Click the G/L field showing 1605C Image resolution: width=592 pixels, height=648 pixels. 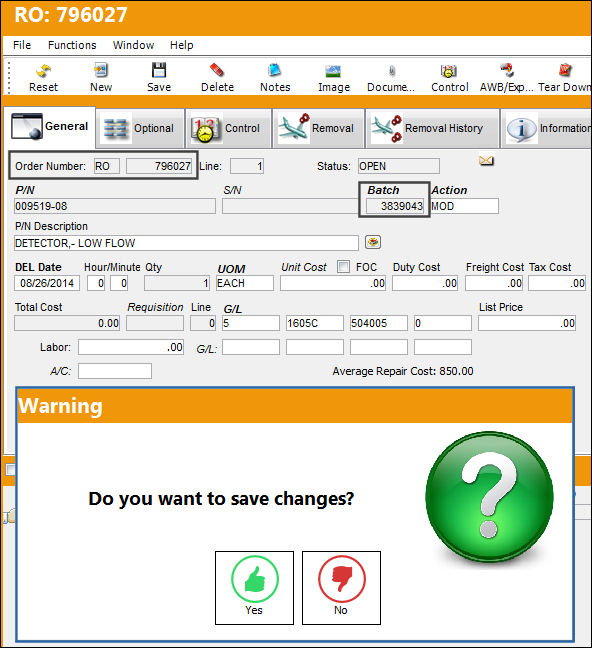pos(315,323)
